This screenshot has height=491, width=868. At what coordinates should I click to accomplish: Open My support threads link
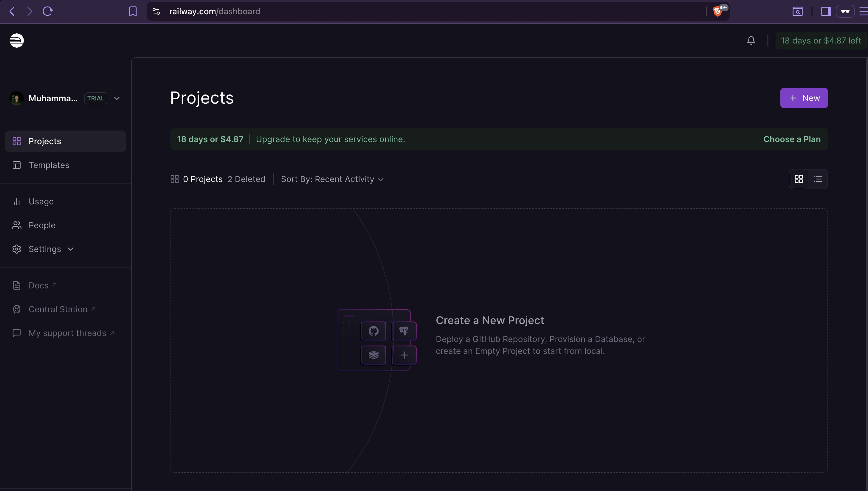[63, 333]
